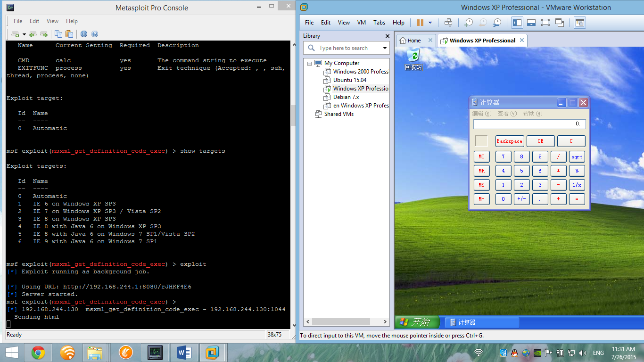The image size is (644, 362).
Task: Open File menu in VMware Workstation
Action: tap(309, 23)
